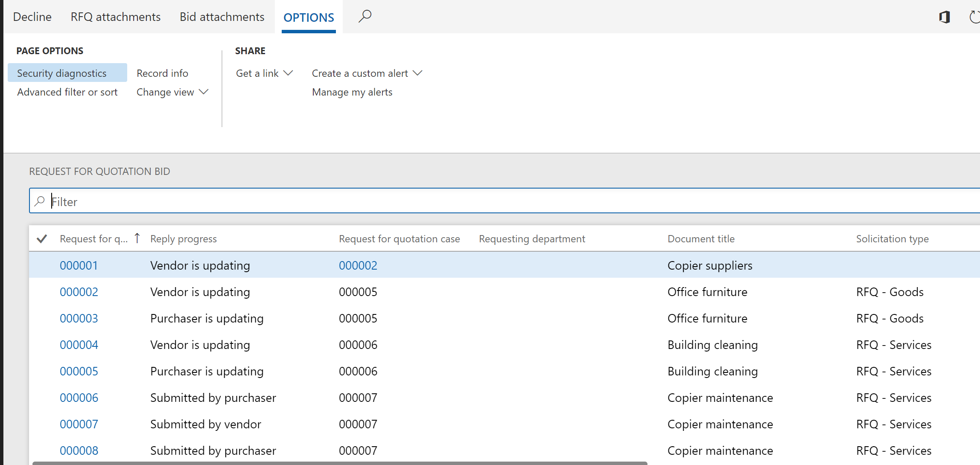Click the Decline menu item

32,17
